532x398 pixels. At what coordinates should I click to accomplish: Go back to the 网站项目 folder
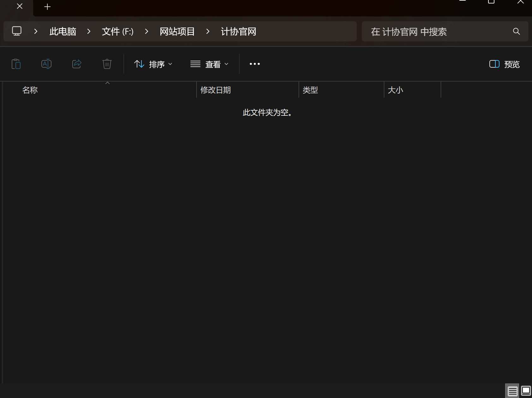(x=177, y=31)
